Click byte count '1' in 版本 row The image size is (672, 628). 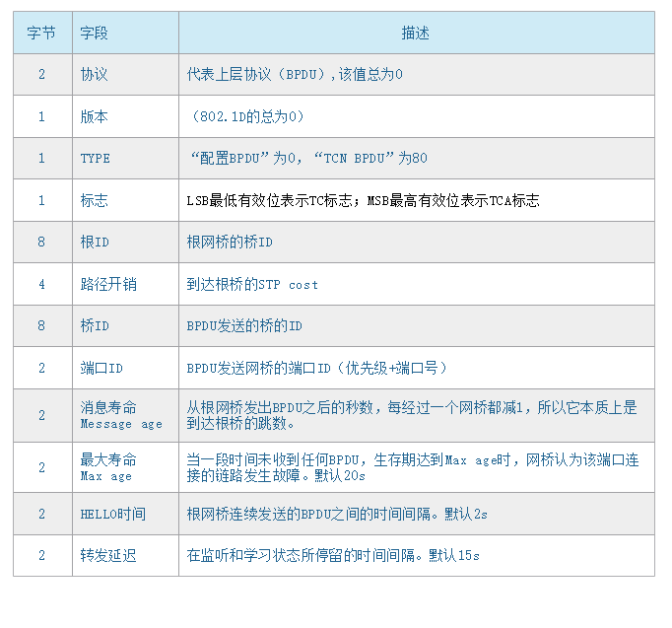(41, 116)
